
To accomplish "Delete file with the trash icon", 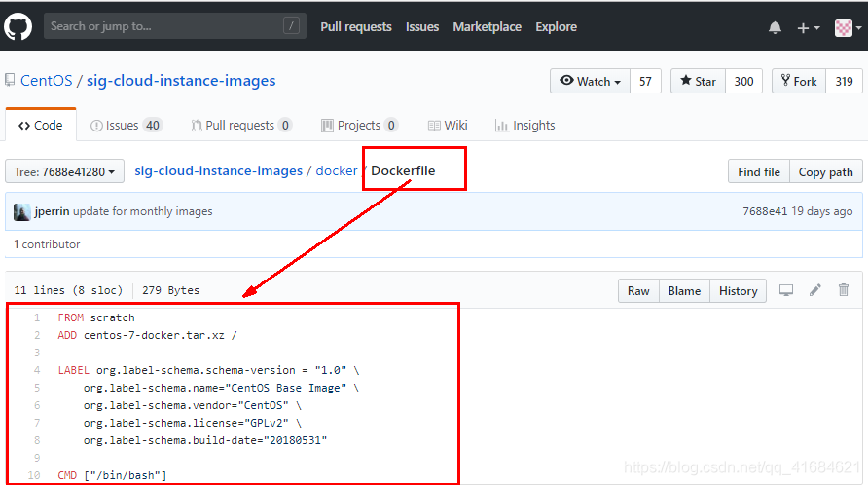I will click(843, 290).
